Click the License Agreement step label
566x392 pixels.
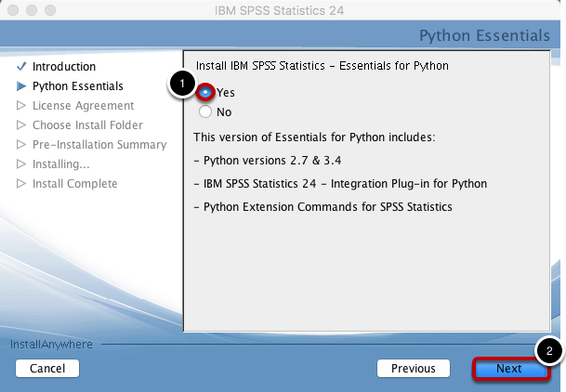(83, 105)
